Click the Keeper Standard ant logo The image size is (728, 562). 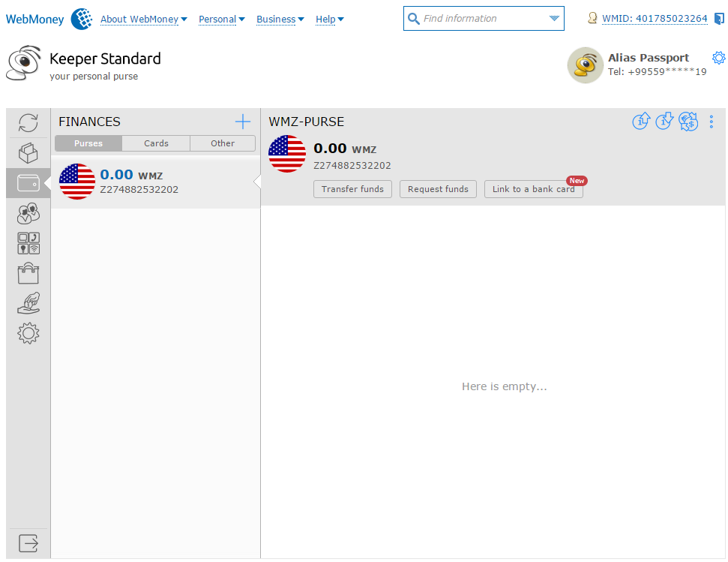(23, 63)
